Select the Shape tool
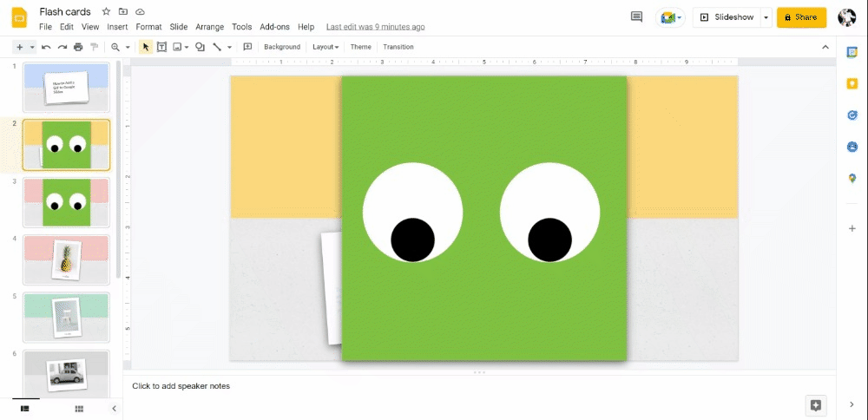868x420 pixels. [200, 47]
